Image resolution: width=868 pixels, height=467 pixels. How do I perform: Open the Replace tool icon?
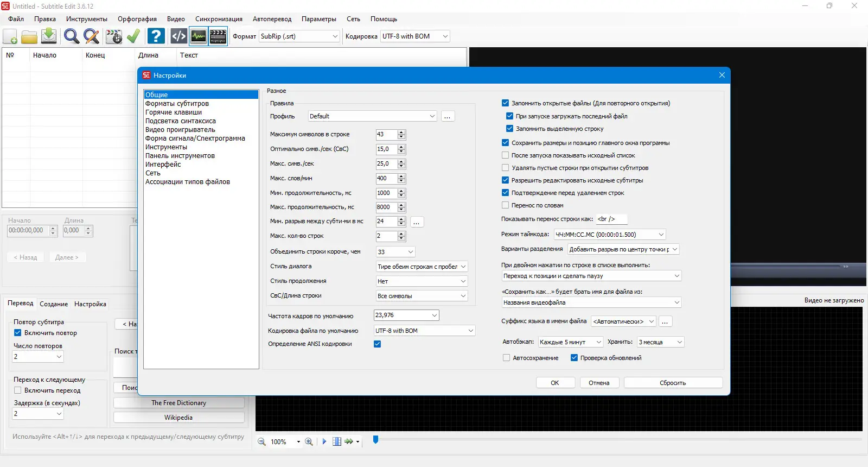(x=91, y=36)
